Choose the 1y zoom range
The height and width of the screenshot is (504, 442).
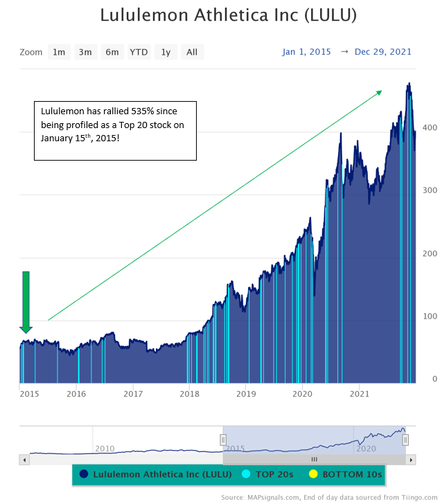pyautogui.click(x=166, y=52)
